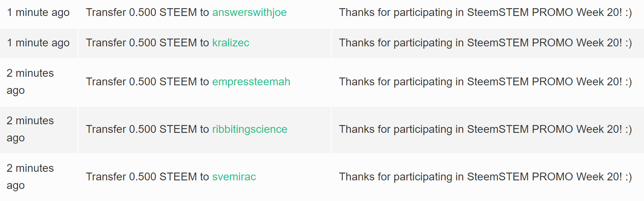The width and height of the screenshot is (644, 201).
Task: Click 'Transfer 0.500 STEEM to' text before empressteemah
Action: (147, 82)
